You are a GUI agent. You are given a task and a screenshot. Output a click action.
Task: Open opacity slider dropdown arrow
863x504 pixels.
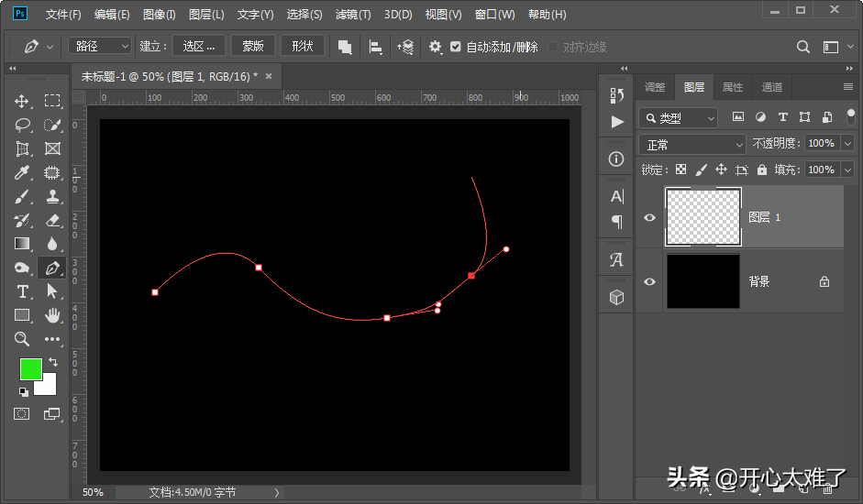847,144
